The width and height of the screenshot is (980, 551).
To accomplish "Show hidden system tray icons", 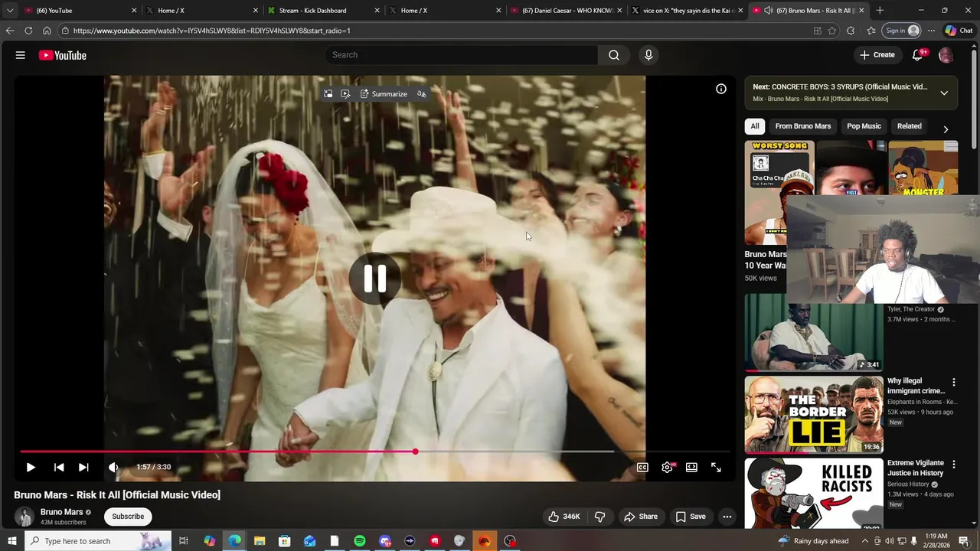I will click(x=864, y=541).
